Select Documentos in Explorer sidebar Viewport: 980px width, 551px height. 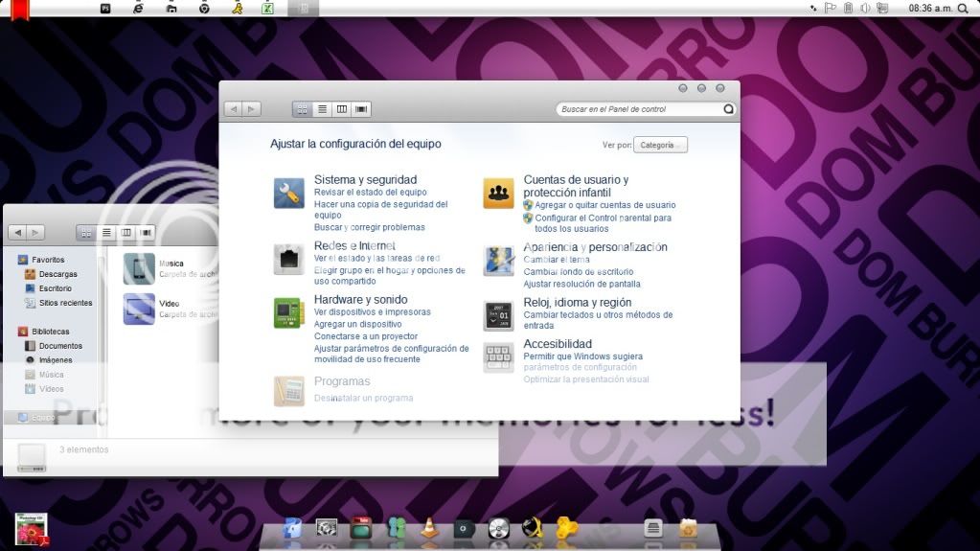click(53, 346)
